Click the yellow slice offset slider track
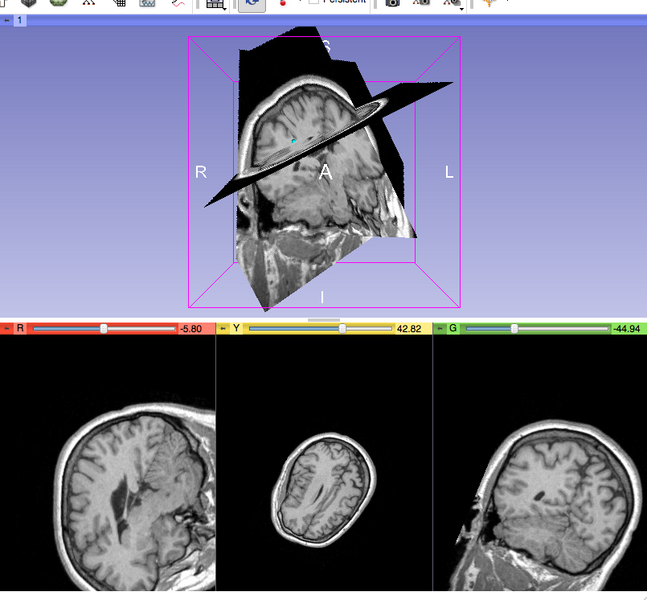Viewport: 647px width, 600px height. (300, 328)
